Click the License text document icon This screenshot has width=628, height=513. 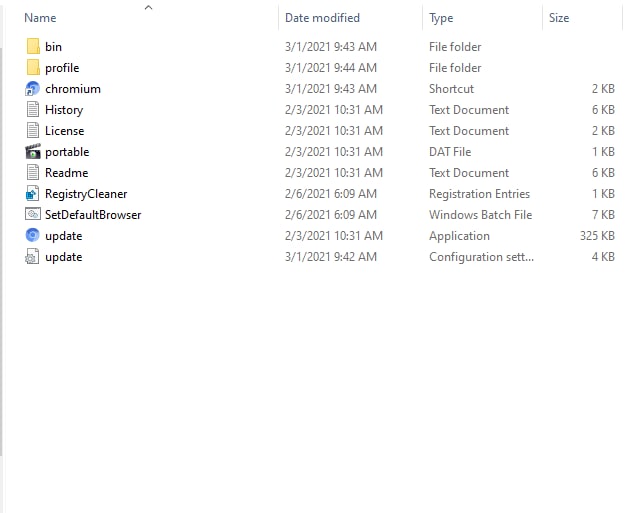[x=33, y=131]
